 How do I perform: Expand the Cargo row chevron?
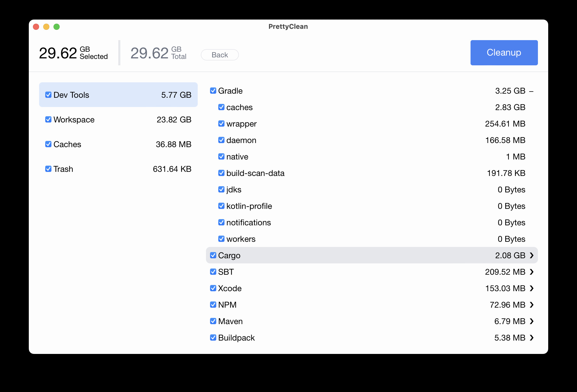click(532, 255)
